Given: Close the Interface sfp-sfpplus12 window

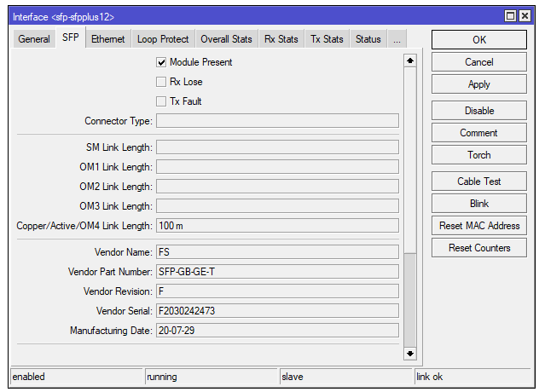Looking at the screenshot, I should [x=525, y=16].
